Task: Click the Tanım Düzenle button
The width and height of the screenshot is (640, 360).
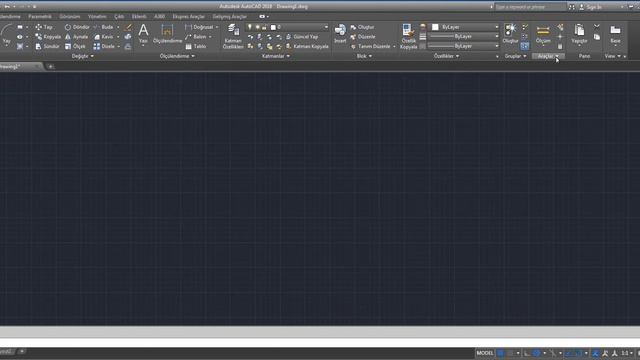Action: (x=370, y=47)
